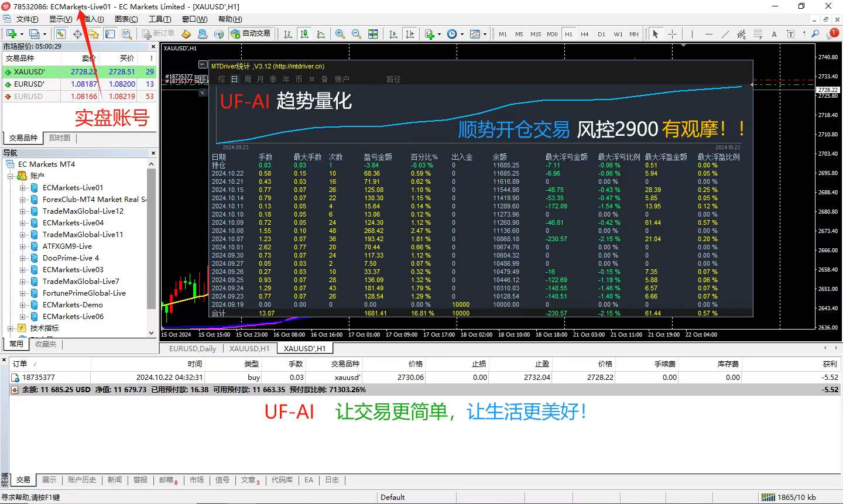The image size is (843, 504).
Task: Zoom in on the chart
Action: click(x=340, y=33)
